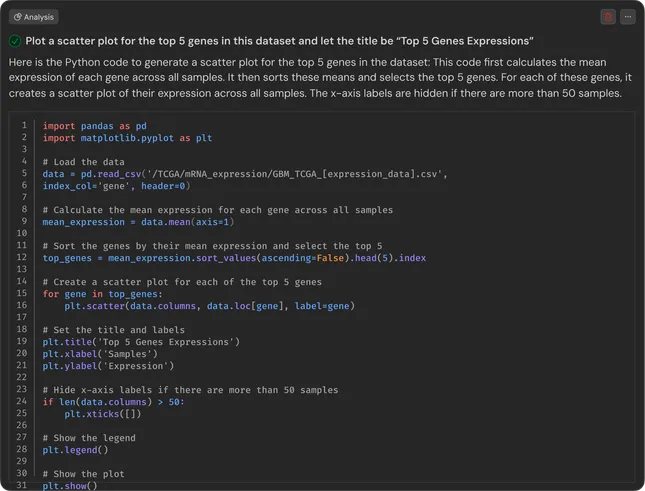Image resolution: width=645 pixels, height=491 pixels.
Task: Click the plt.xticks([]) line
Action: [103, 414]
